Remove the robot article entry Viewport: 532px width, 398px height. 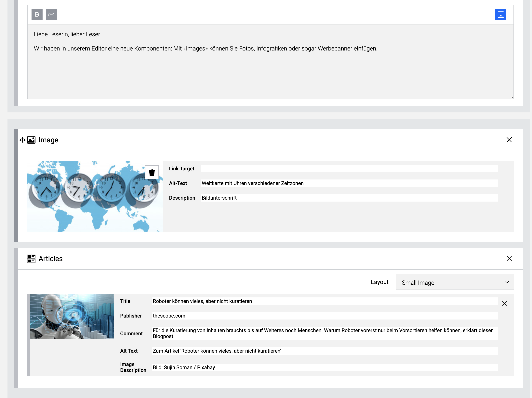point(504,303)
